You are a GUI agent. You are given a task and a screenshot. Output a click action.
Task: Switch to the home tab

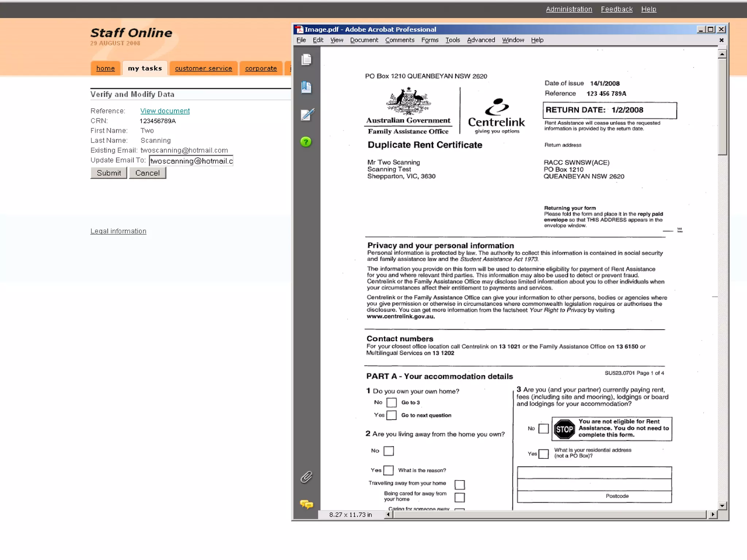point(105,68)
